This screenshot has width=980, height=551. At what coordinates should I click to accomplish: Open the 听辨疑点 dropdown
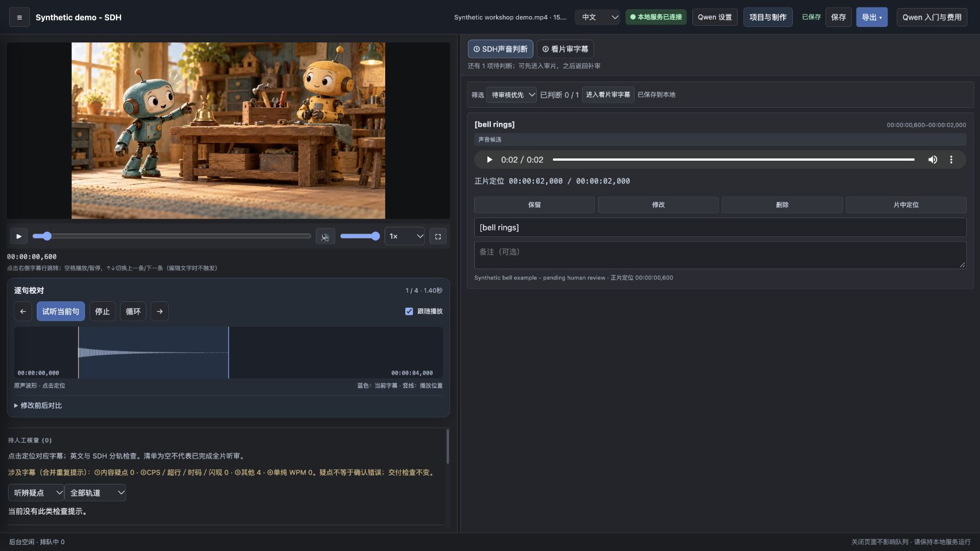point(36,492)
